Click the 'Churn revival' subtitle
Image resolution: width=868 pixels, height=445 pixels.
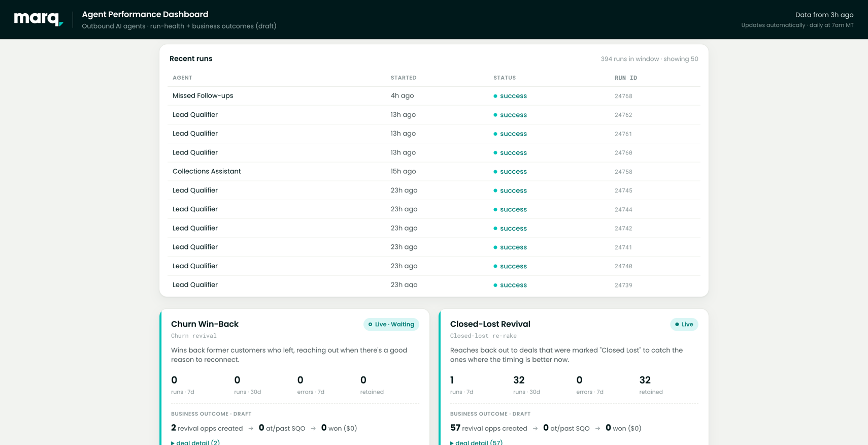click(194, 336)
